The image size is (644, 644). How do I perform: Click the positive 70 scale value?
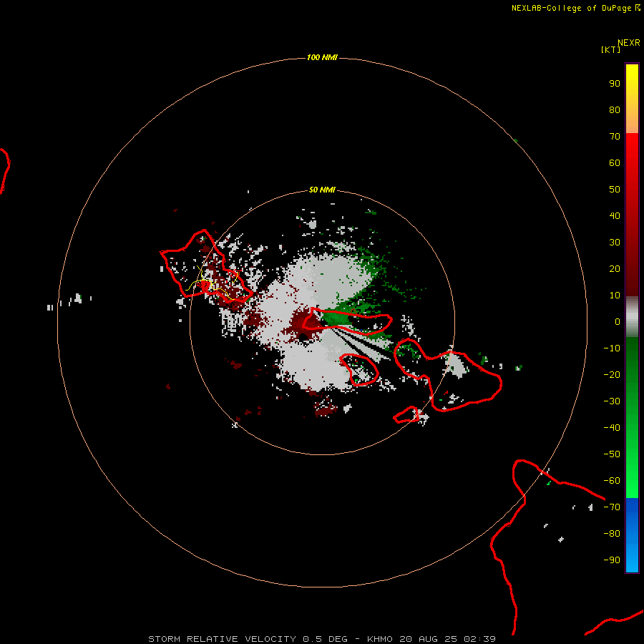[615, 137]
